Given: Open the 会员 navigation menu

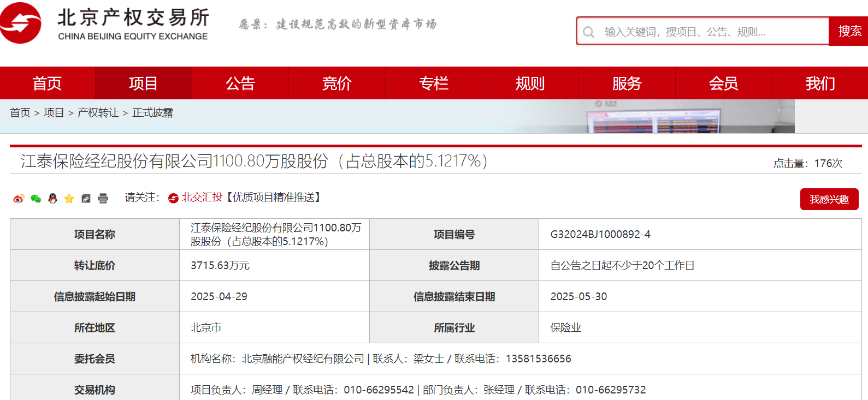Looking at the screenshot, I should (724, 83).
